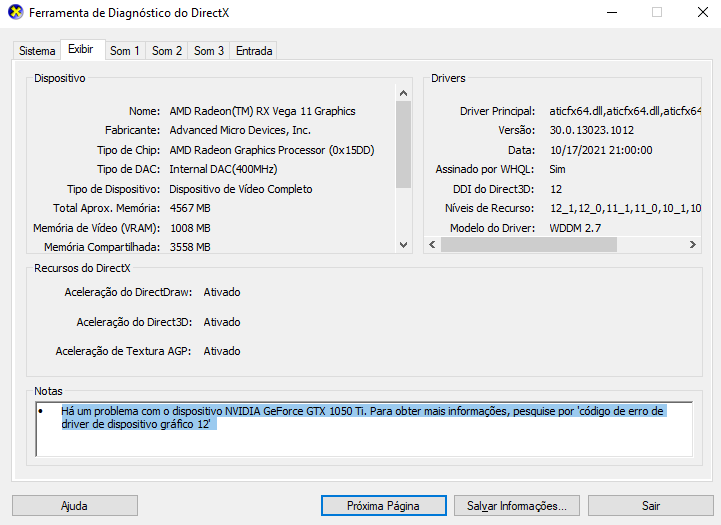Switch to the Entrada tab
The image size is (721, 525).
[x=254, y=51]
